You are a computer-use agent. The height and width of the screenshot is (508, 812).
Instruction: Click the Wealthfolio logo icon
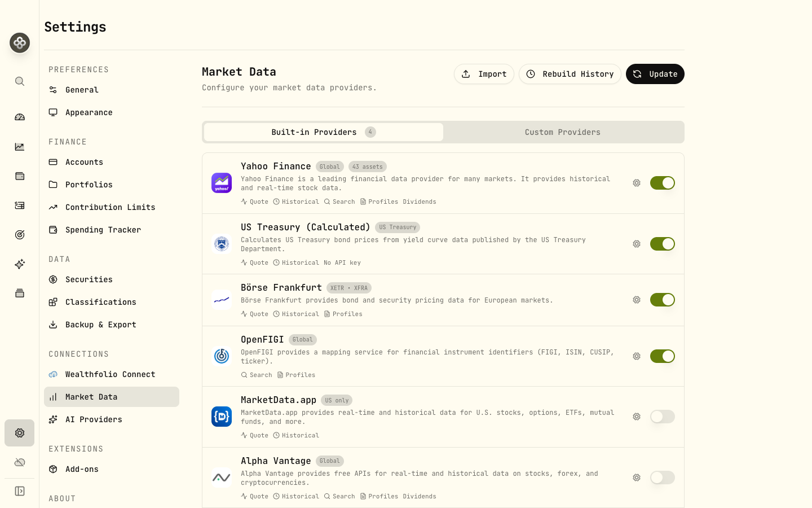tap(20, 43)
